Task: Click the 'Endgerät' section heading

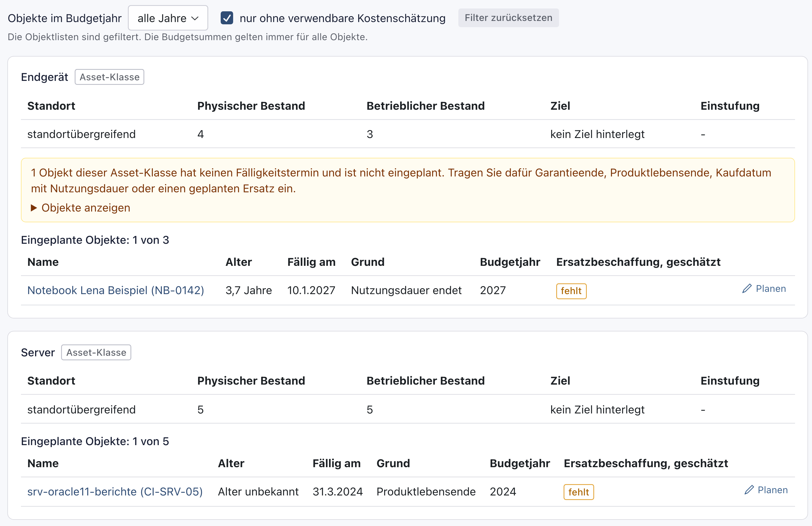Action: (45, 77)
